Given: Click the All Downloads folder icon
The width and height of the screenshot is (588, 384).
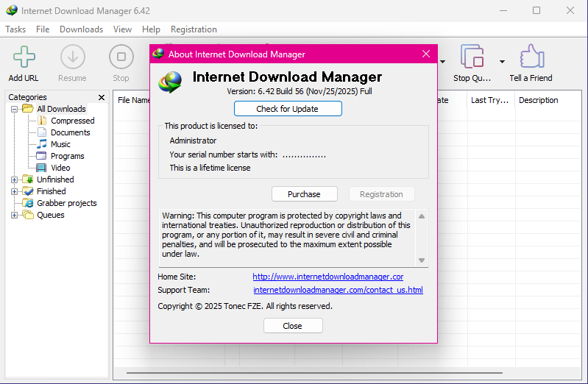Looking at the screenshot, I should point(28,109).
